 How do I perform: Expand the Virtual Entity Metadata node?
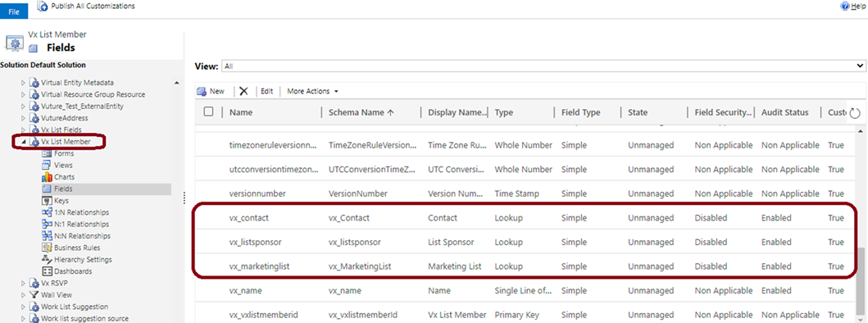[x=23, y=83]
